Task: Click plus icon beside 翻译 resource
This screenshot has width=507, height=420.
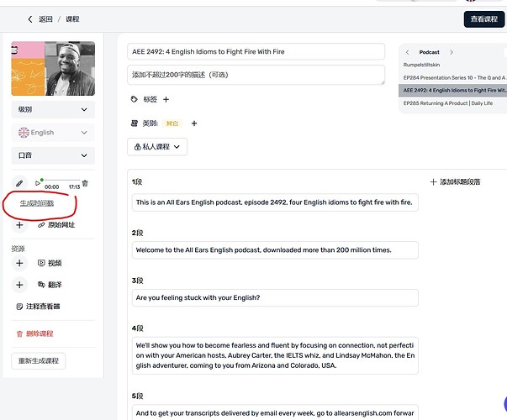Action: pos(20,285)
